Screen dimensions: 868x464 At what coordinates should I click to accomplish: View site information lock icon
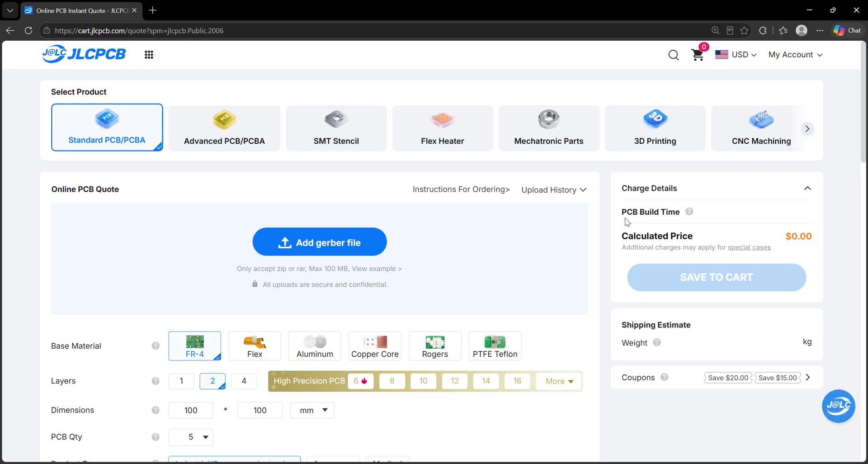click(47, 30)
